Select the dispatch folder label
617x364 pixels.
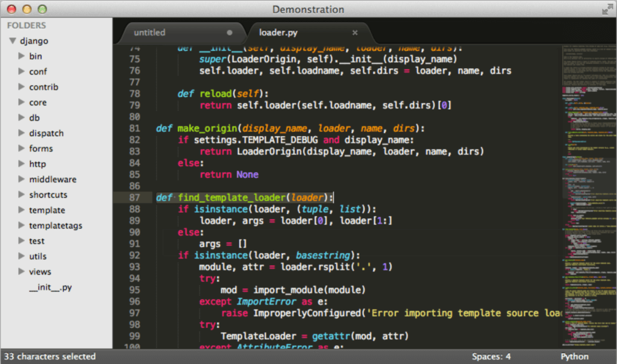[46, 133]
